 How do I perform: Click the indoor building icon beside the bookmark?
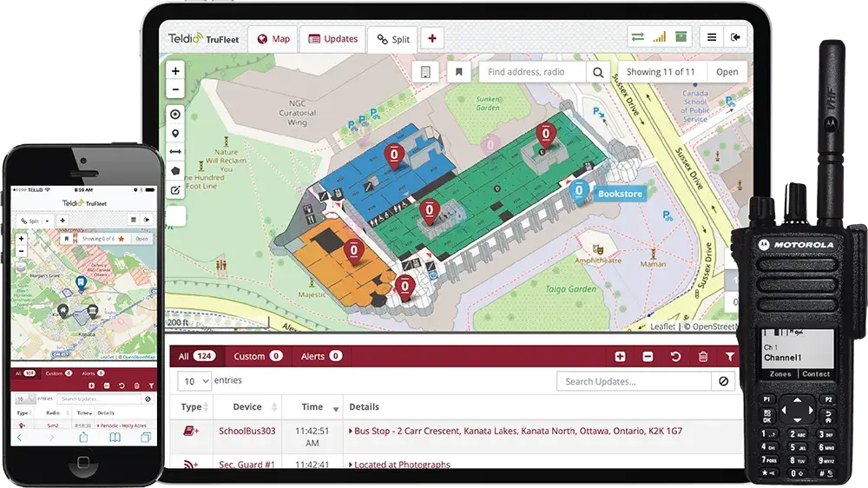coord(425,72)
